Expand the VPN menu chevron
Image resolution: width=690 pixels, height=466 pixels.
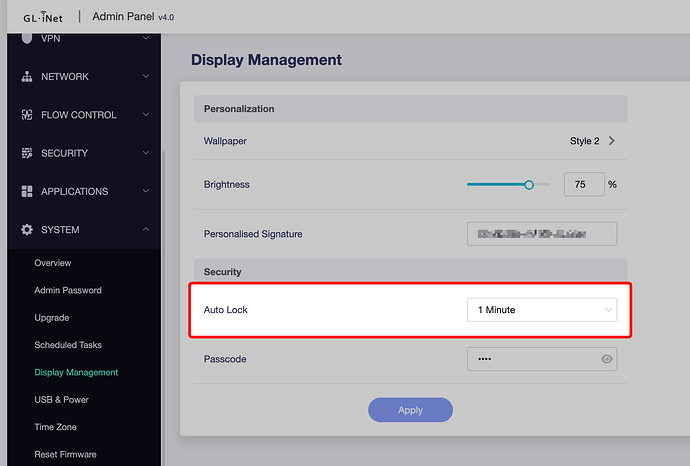(x=146, y=38)
